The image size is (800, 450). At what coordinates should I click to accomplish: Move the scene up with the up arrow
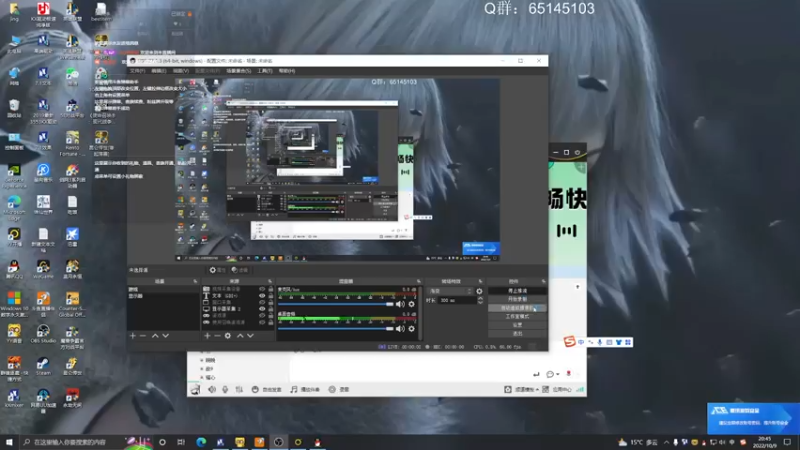pyautogui.click(x=155, y=336)
